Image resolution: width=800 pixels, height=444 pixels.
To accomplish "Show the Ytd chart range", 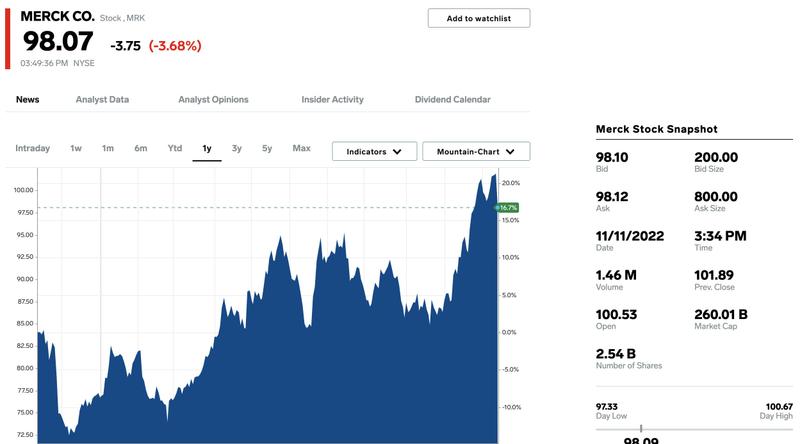I will (175, 148).
